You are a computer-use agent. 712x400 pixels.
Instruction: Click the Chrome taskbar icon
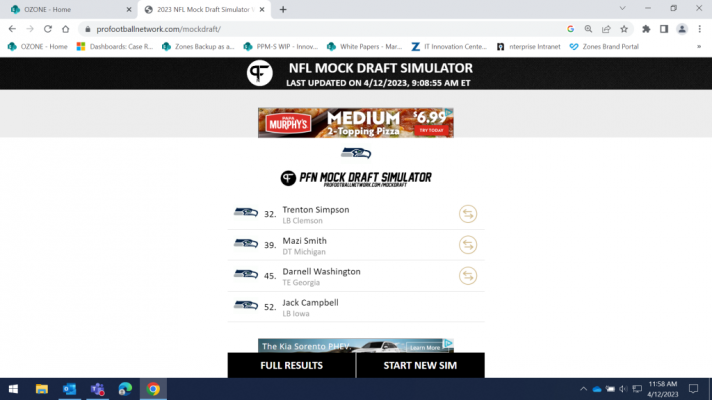point(153,389)
